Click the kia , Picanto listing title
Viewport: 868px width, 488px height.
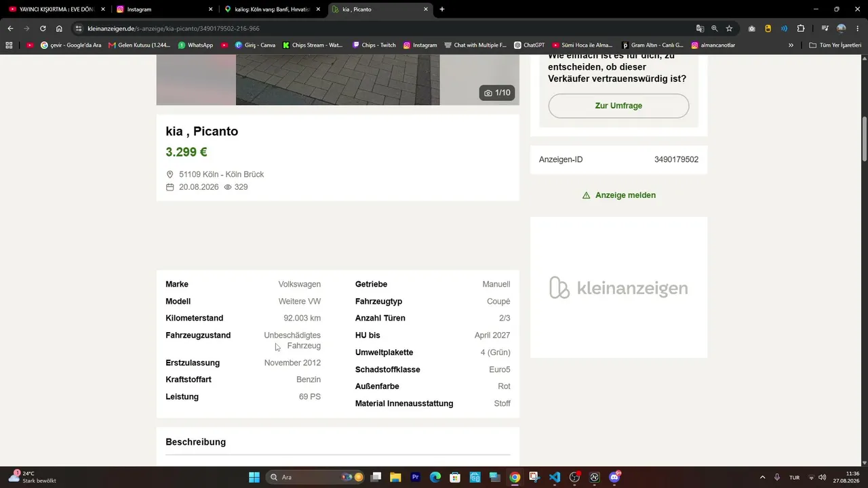click(x=201, y=131)
